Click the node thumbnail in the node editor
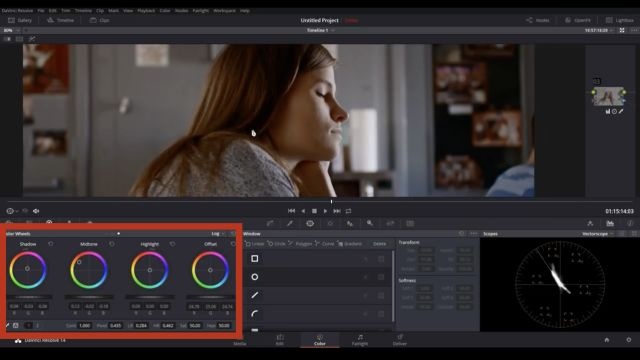This screenshot has width=640, height=360. [x=609, y=96]
